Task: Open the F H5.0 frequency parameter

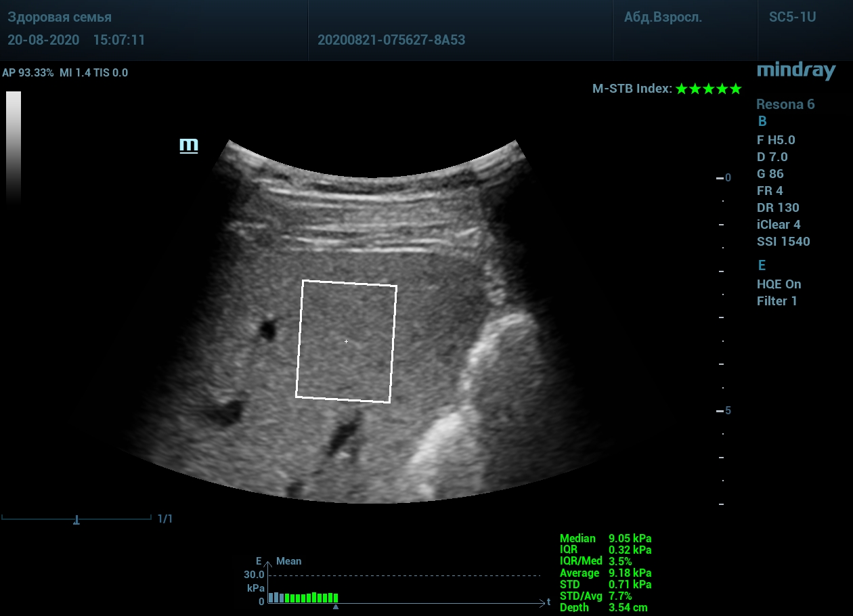Action: (x=776, y=140)
